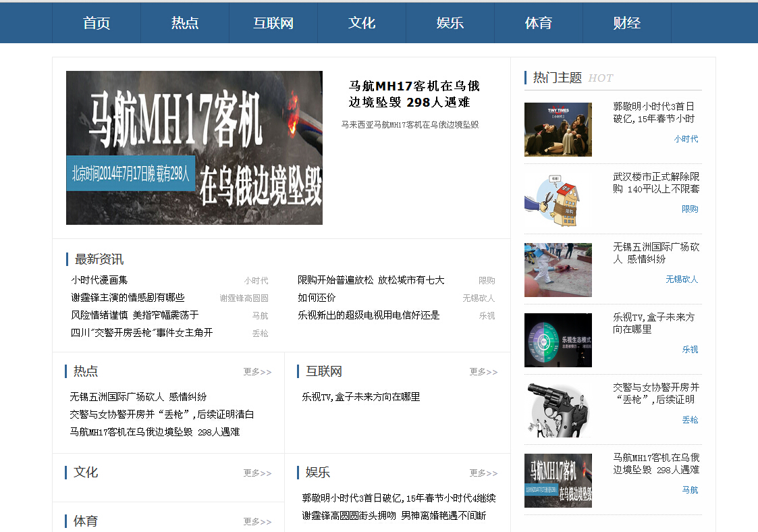Show 更多>> for the 文化 section

(x=257, y=473)
